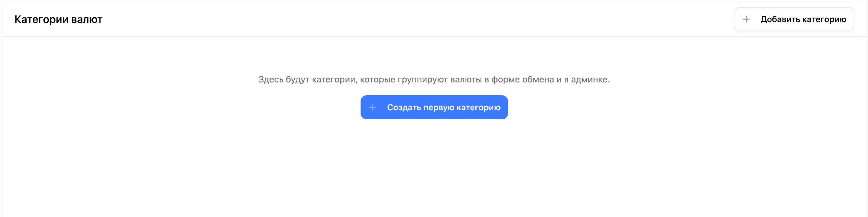Click the word которые in the description

(x=377, y=79)
